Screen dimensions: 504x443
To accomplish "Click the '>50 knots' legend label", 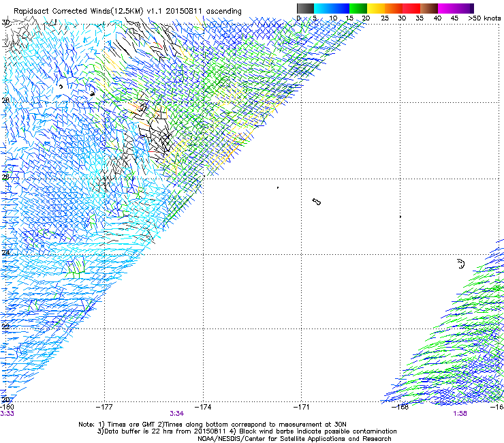I will click(484, 18).
